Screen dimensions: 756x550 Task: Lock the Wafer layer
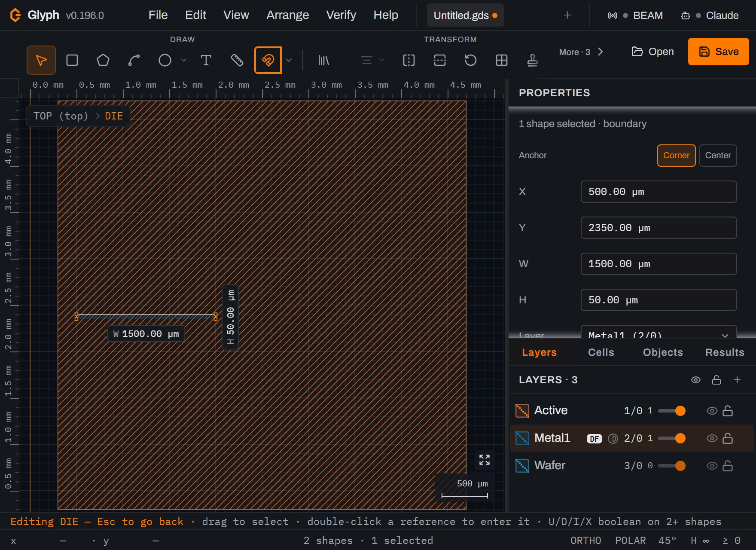[728, 466]
